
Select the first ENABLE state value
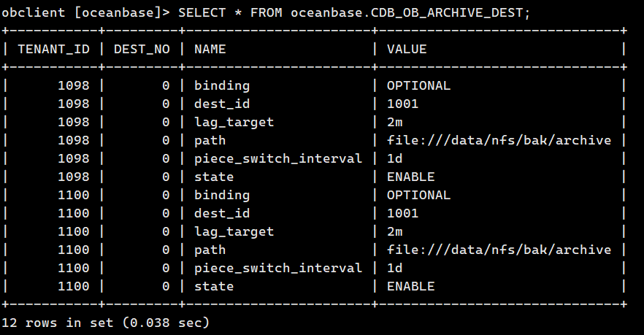410,177
